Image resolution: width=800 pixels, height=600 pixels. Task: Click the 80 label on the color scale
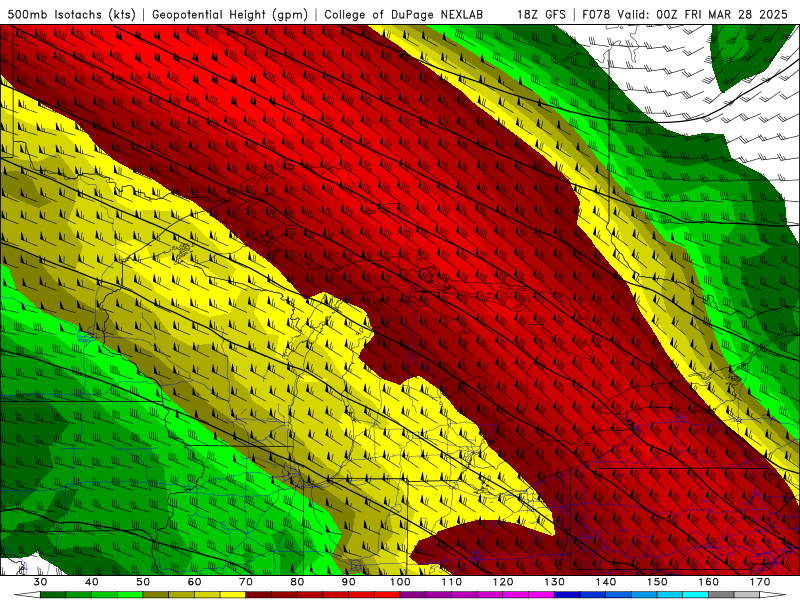[x=297, y=582]
